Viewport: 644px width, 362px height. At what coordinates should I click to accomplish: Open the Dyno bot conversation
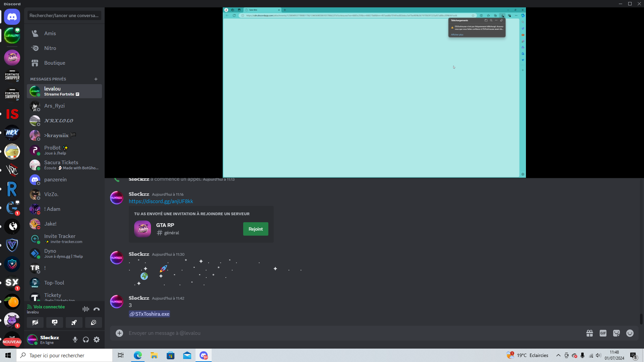tap(64, 253)
